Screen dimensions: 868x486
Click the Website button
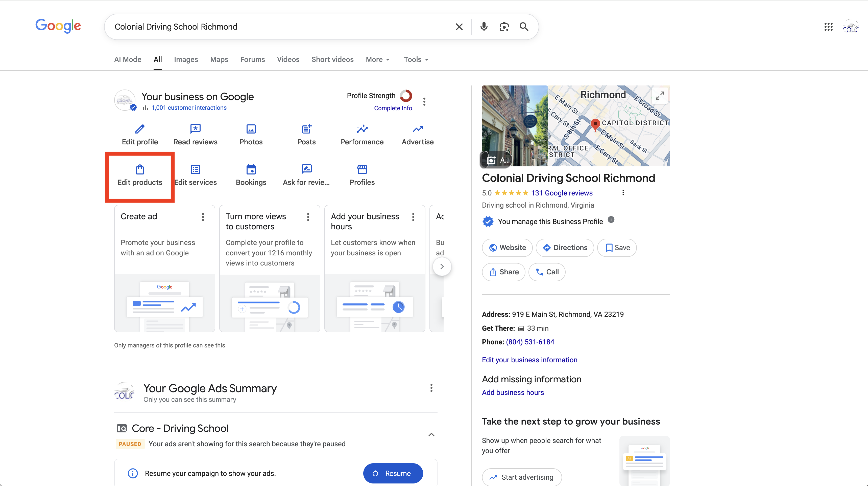pos(507,248)
